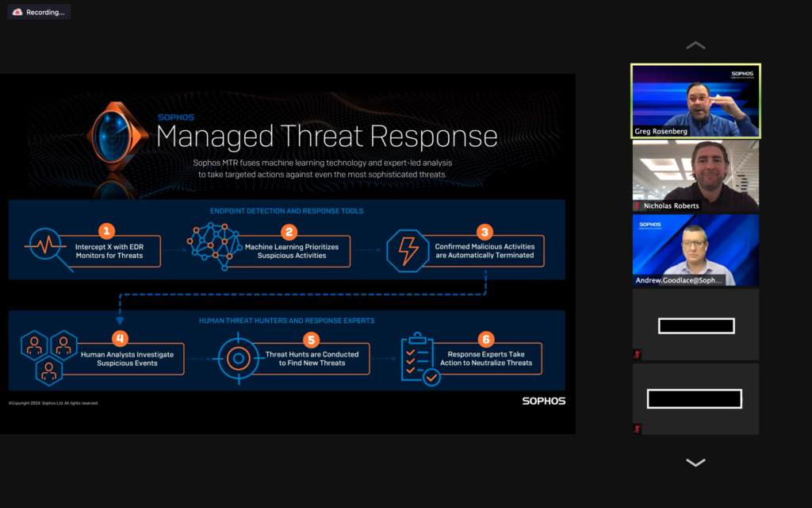This screenshot has height=508, width=812.
Task: Click the heartbeat magnifier icon for Intercept X
Action: point(48,248)
